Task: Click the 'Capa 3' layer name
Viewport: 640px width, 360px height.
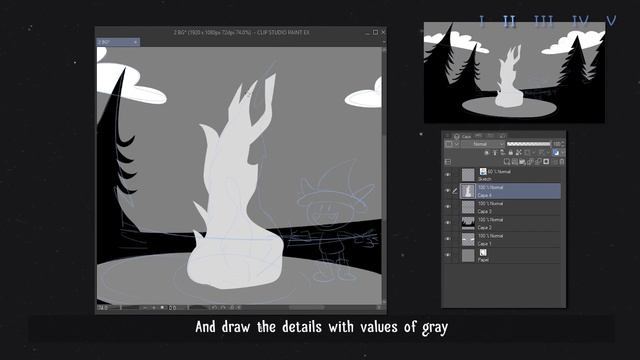Action: (x=484, y=211)
